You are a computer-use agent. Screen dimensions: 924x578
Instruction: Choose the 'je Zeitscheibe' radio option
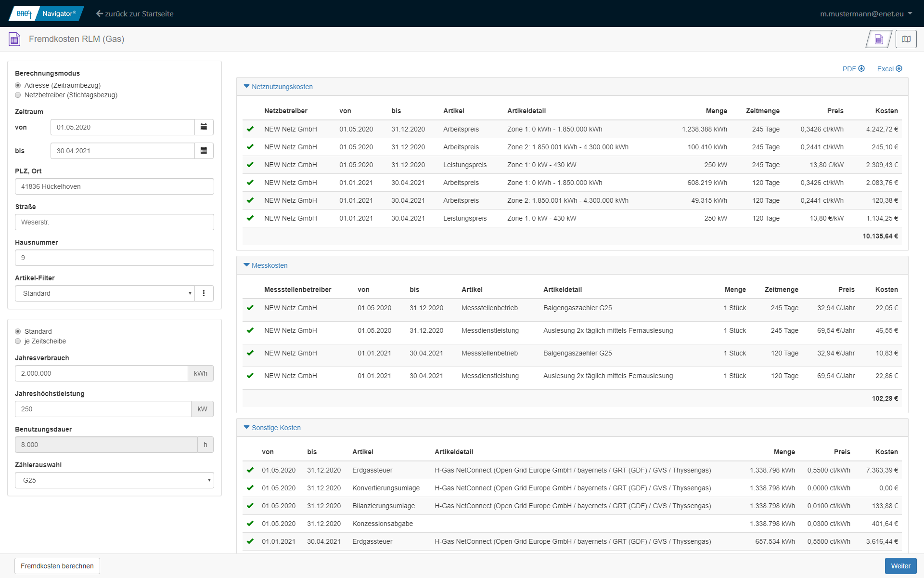(x=18, y=341)
